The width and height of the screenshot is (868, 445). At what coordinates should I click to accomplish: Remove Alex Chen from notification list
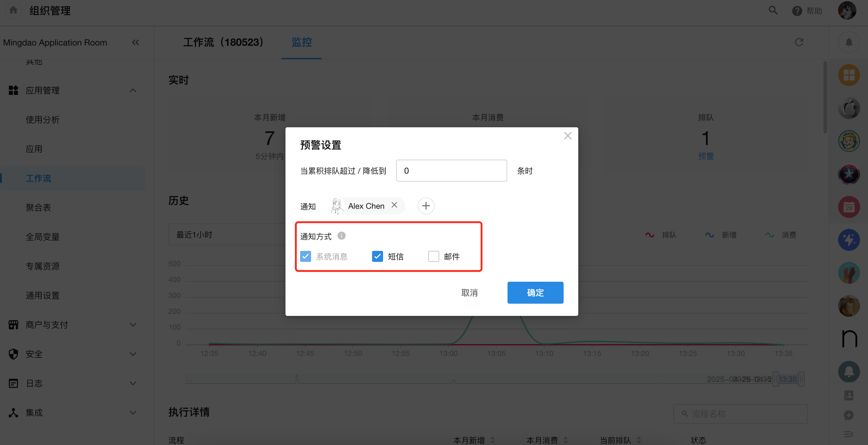[394, 205]
